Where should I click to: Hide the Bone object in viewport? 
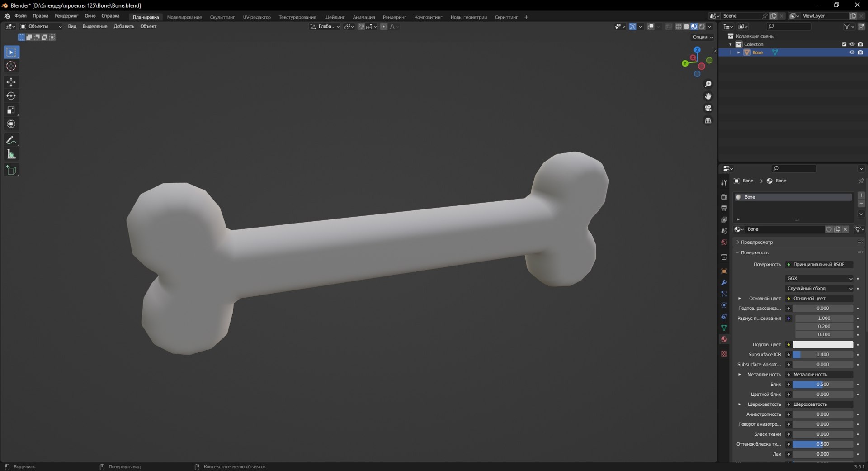point(852,52)
